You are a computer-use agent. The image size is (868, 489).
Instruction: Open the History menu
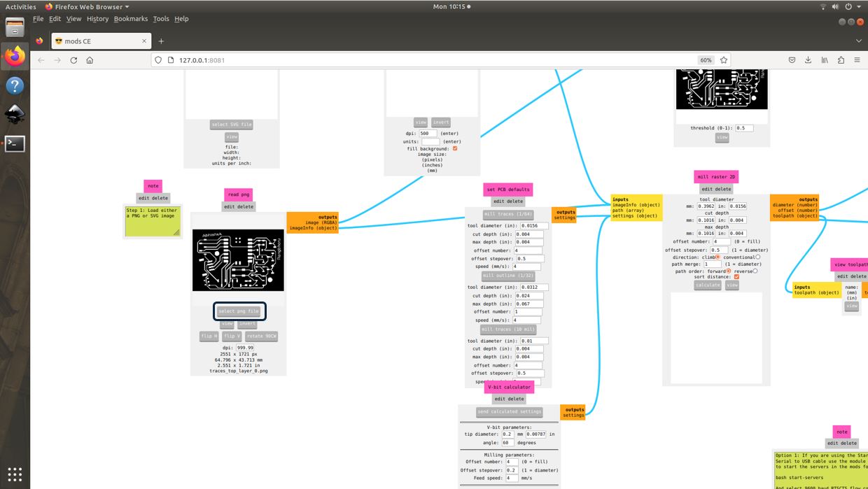pyautogui.click(x=97, y=19)
